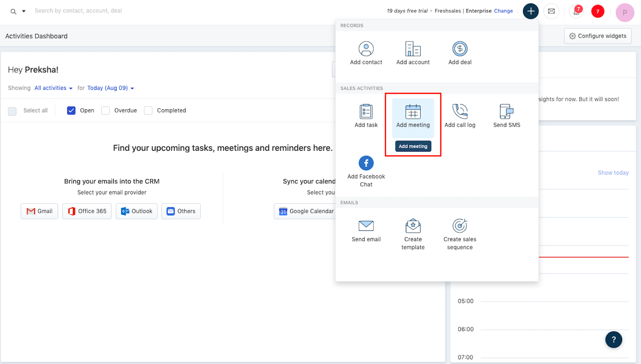
Task: Select the Add account icon
Action: coord(412,49)
